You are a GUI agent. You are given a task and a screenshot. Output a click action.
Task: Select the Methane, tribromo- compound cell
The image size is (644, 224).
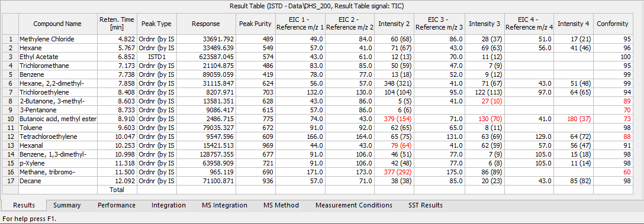(58, 173)
